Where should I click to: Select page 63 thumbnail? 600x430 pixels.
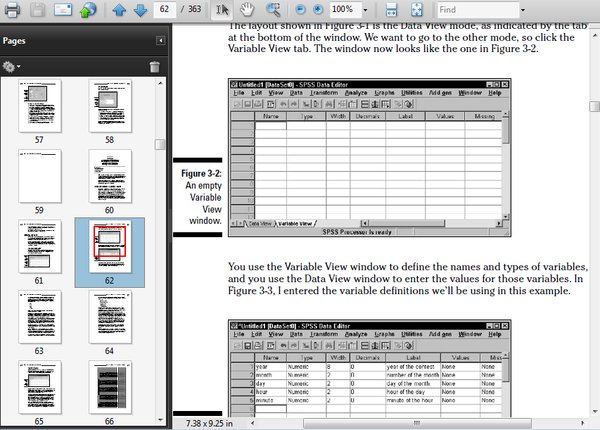tap(40, 317)
